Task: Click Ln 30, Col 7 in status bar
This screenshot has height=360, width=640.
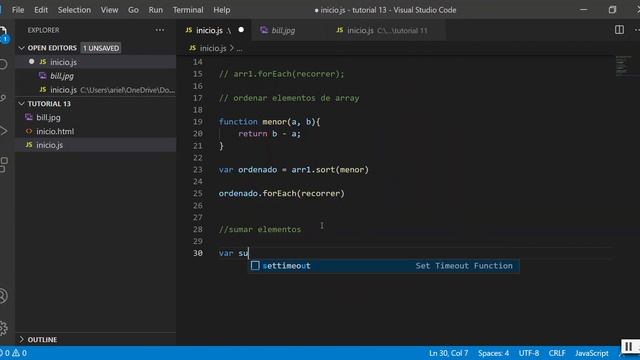Action: click(x=448, y=353)
